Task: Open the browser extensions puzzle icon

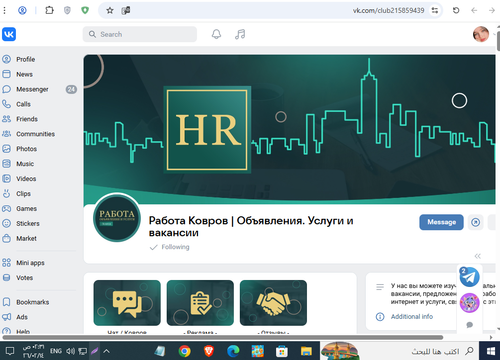Action: pos(49,10)
